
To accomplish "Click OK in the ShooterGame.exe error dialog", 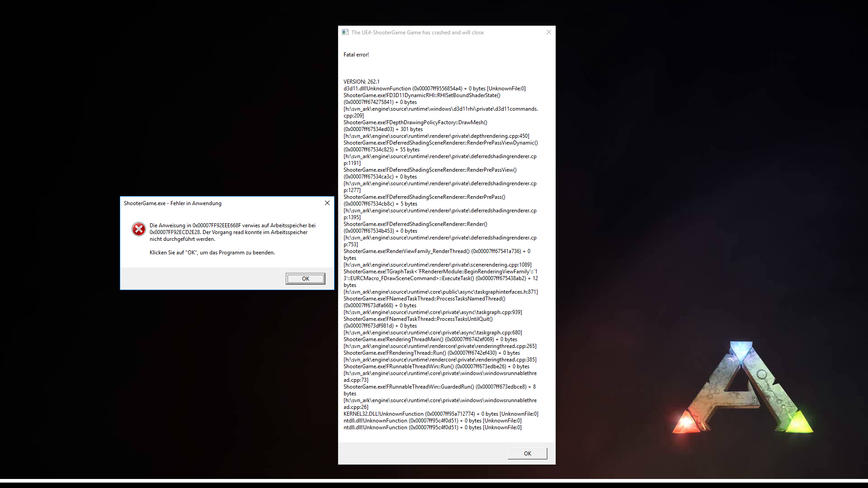I will (x=305, y=279).
